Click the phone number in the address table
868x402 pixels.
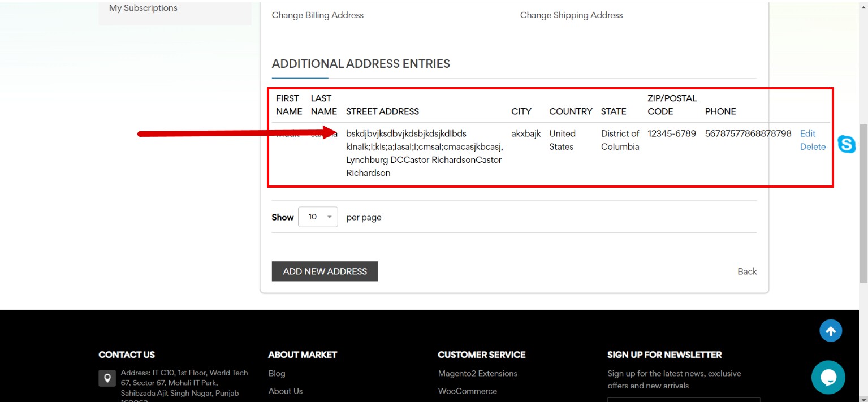748,133
